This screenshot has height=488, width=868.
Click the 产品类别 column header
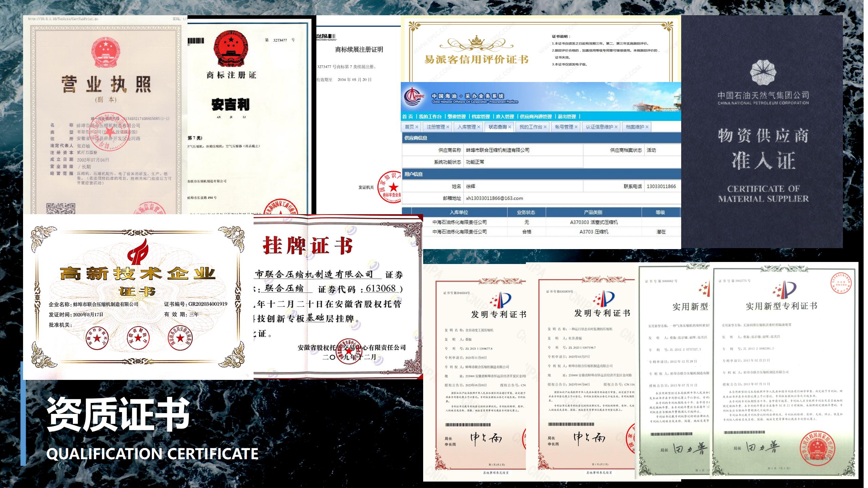593,212
